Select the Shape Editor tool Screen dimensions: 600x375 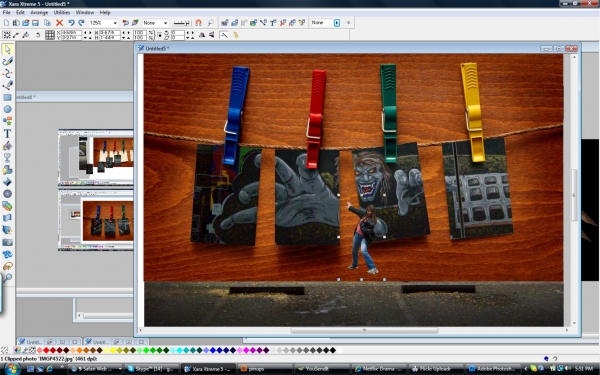[7, 73]
